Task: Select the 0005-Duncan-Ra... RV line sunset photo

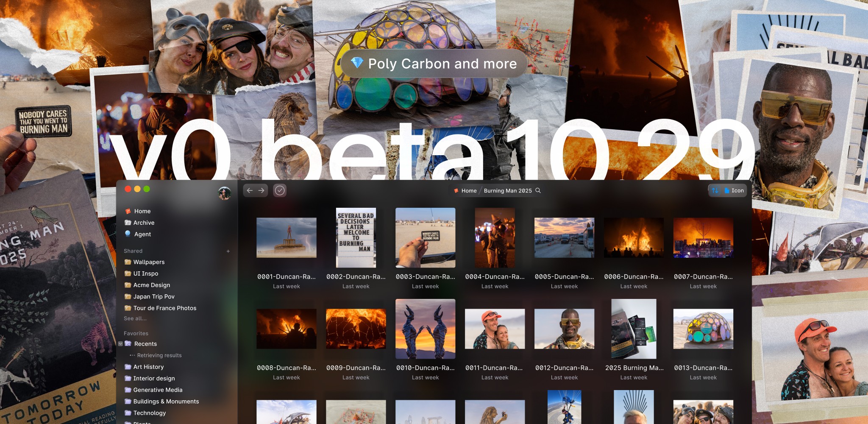Action: pos(565,237)
